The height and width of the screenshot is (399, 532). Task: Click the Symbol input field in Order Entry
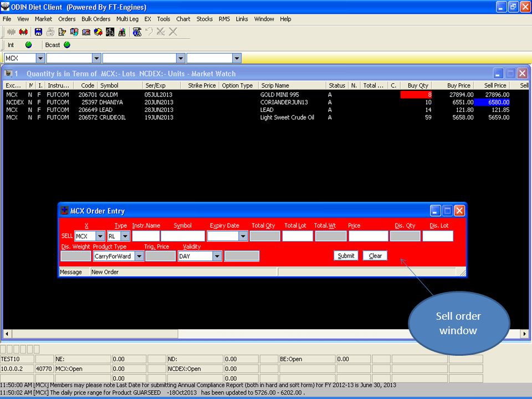[x=183, y=236]
